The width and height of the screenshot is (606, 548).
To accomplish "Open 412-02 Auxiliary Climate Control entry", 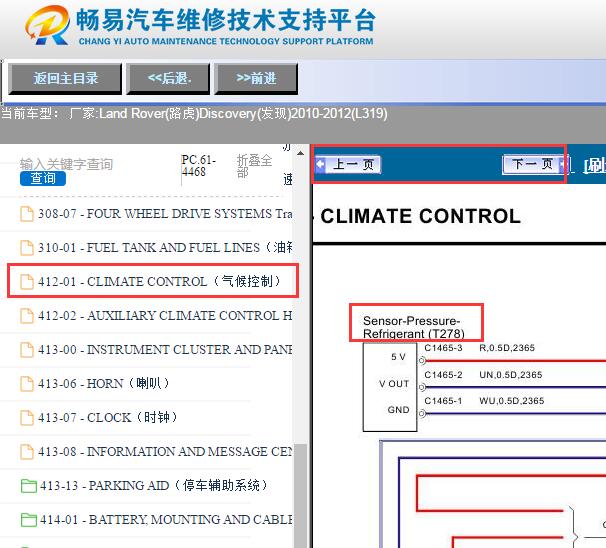I will pyautogui.click(x=165, y=315).
